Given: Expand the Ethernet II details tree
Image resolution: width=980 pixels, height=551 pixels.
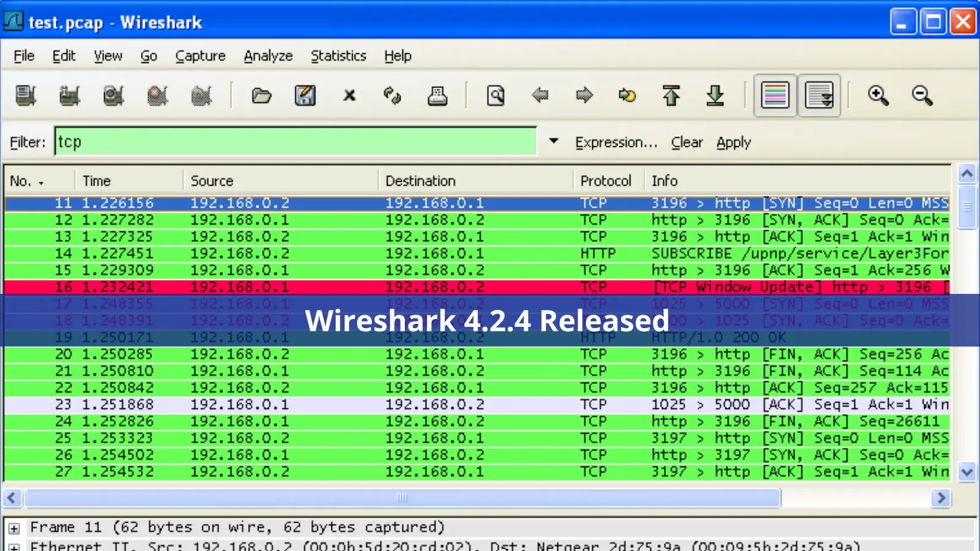Looking at the screenshot, I should click(14, 546).
